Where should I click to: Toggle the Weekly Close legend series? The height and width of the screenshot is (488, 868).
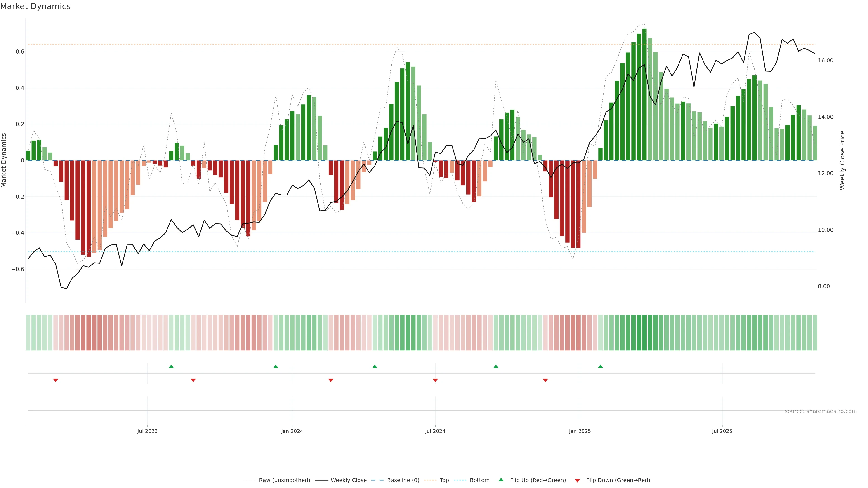pos(348,480)
